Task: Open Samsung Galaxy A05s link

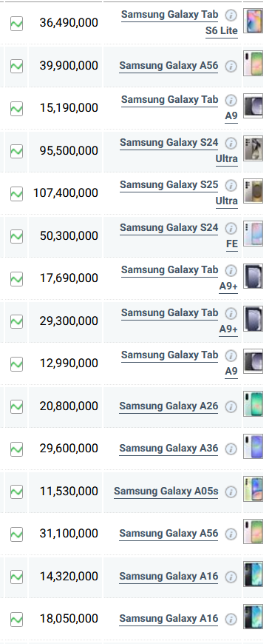Action: (x=166, y=492)
